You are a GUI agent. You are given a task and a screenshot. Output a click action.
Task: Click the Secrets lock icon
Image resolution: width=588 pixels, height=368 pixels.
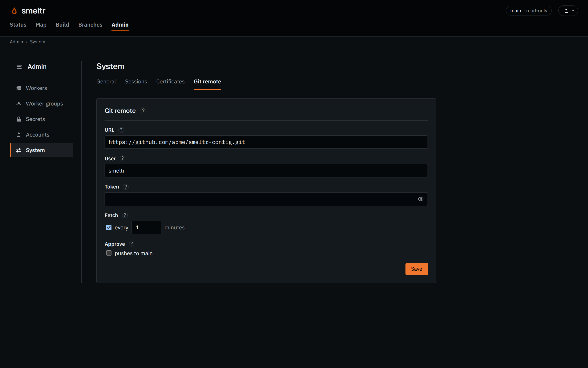19,119
